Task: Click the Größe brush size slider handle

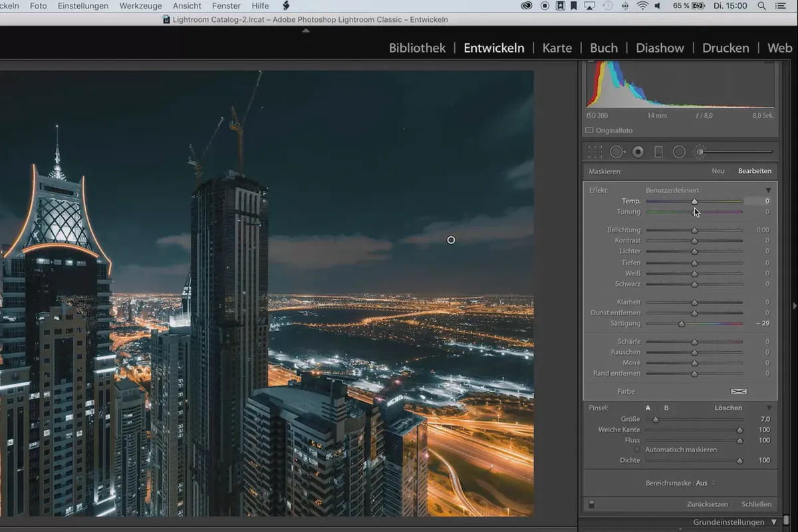Action: [x=656, y=419]
